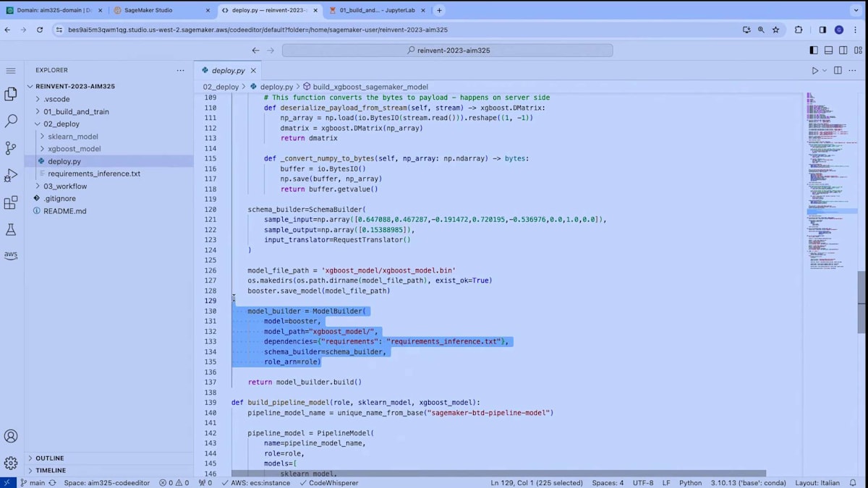Open the AWS Toolkit view

click(x=11, y=255)
